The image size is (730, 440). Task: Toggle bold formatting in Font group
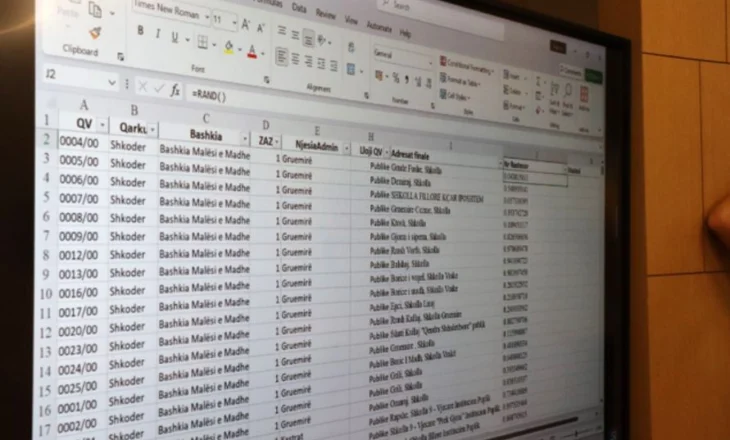pos(140,32)
